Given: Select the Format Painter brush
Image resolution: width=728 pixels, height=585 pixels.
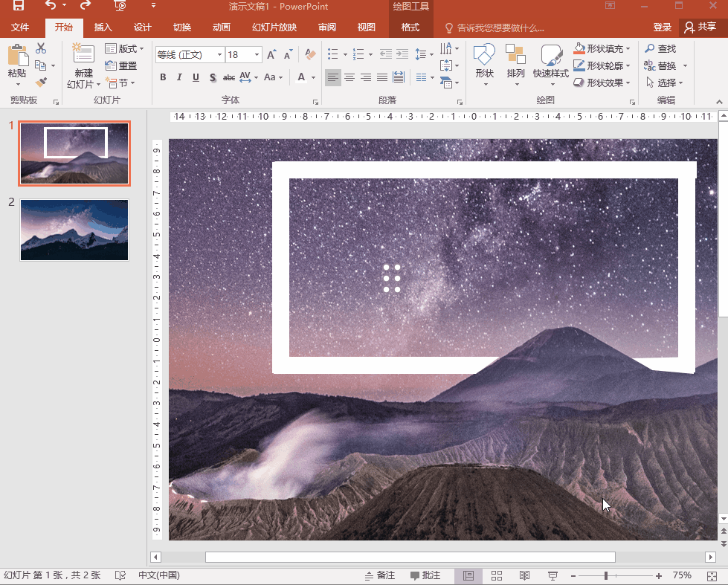Looking at the screenshot, I should pyautogui.click(x=41, y=83).
